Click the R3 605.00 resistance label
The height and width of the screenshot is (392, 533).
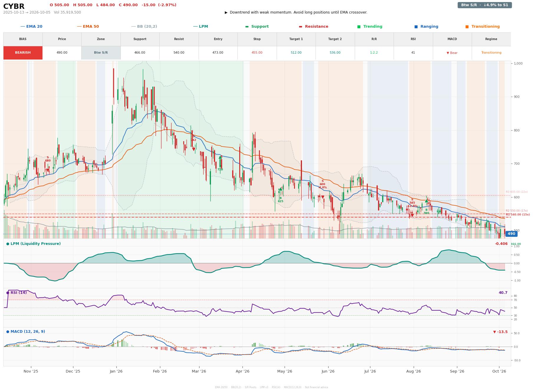[x=517, y=192]
